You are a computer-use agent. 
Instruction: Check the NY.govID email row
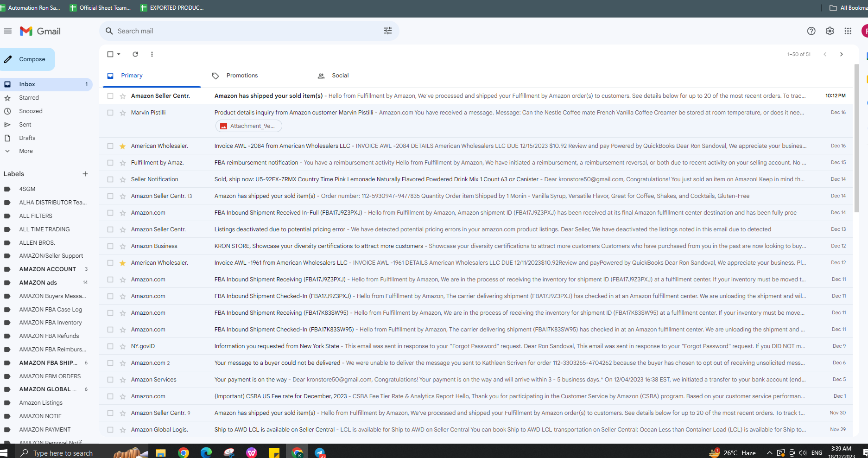(x=110, y=346)
